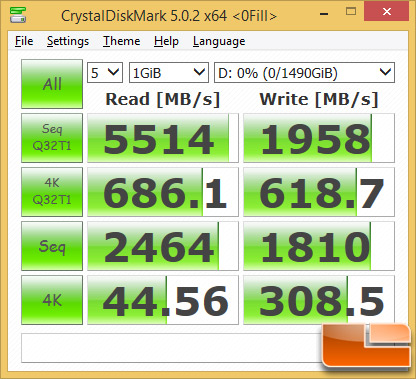
Task: Click the 44.56 4K read result
Action: 163,300
